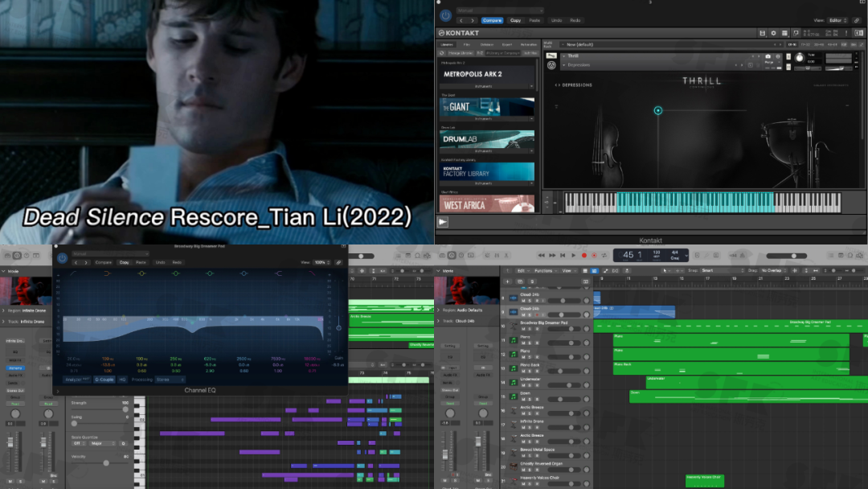Open the Snap Smart dropdown
The image size is (868, 489).
click(723, 271)
